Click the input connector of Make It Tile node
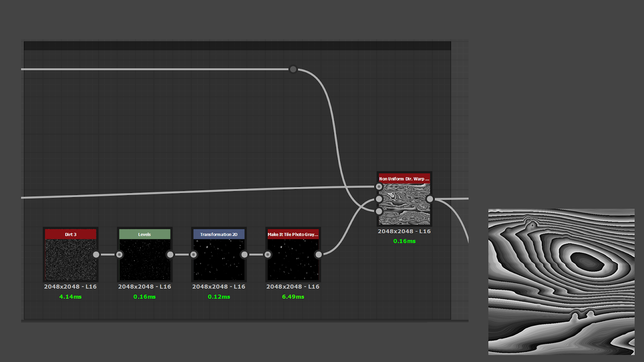The width and height of the screenshot is (644, 362). [268, 255]
